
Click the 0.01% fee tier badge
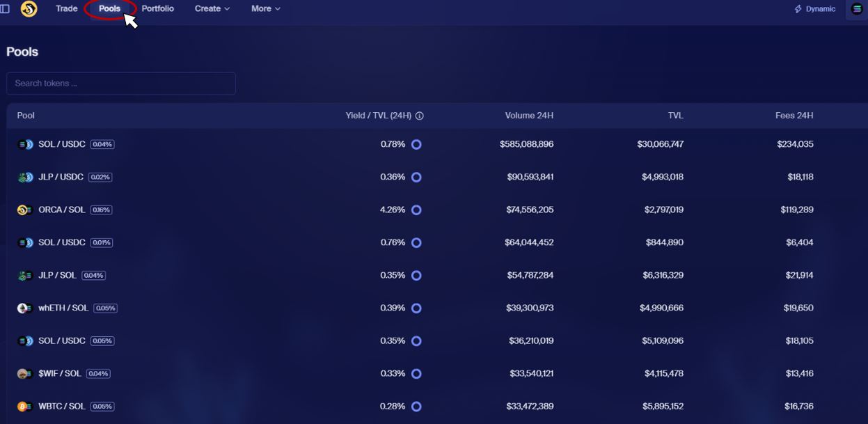tap(102, 243)
